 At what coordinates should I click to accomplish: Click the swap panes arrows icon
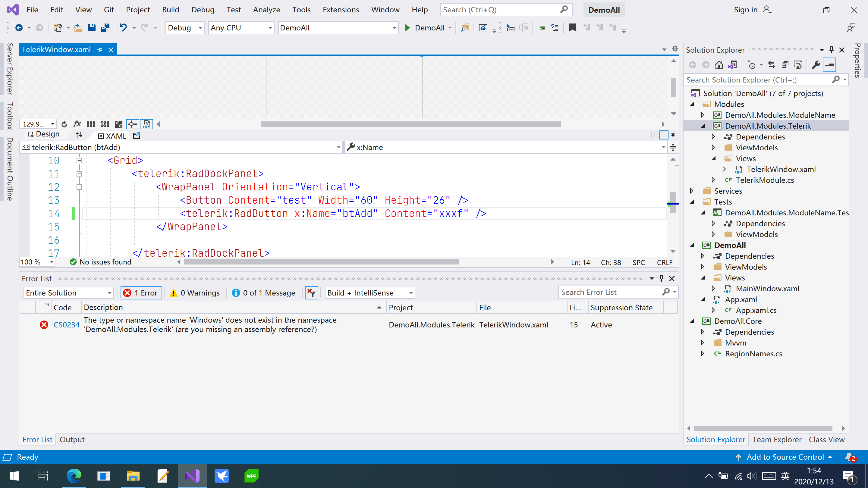(79, 135)
